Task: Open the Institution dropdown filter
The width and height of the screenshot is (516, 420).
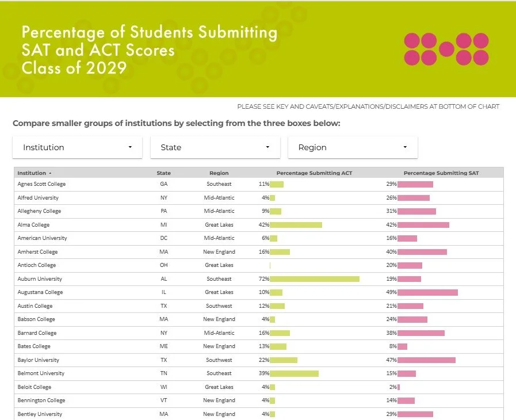Action: coord(77,147)
